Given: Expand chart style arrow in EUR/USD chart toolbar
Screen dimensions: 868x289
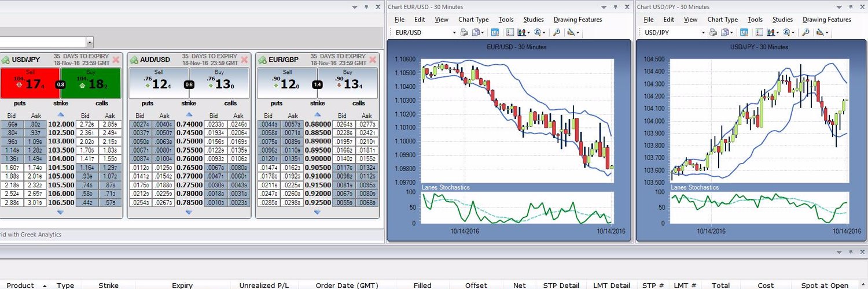Looking at the screenshot, I should pyautogui.click(x=528, y=32).
